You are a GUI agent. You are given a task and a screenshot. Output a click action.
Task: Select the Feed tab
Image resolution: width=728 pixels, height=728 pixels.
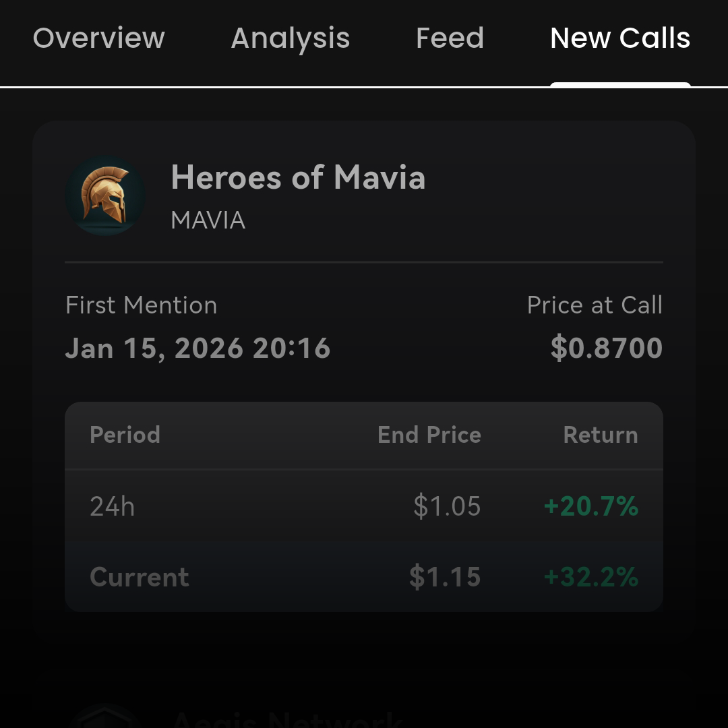[450, 38]
